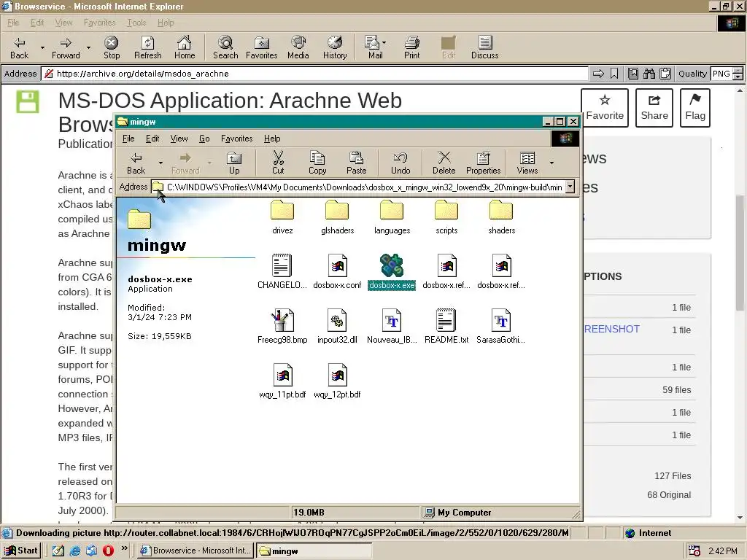Viewport: 747px width, 560px height.
Task: Open the Edit menu in mingw window
Action: pos(152,139)
